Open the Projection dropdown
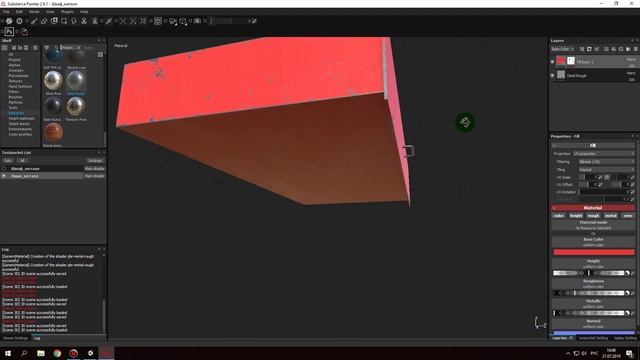 tap(604, 153)
